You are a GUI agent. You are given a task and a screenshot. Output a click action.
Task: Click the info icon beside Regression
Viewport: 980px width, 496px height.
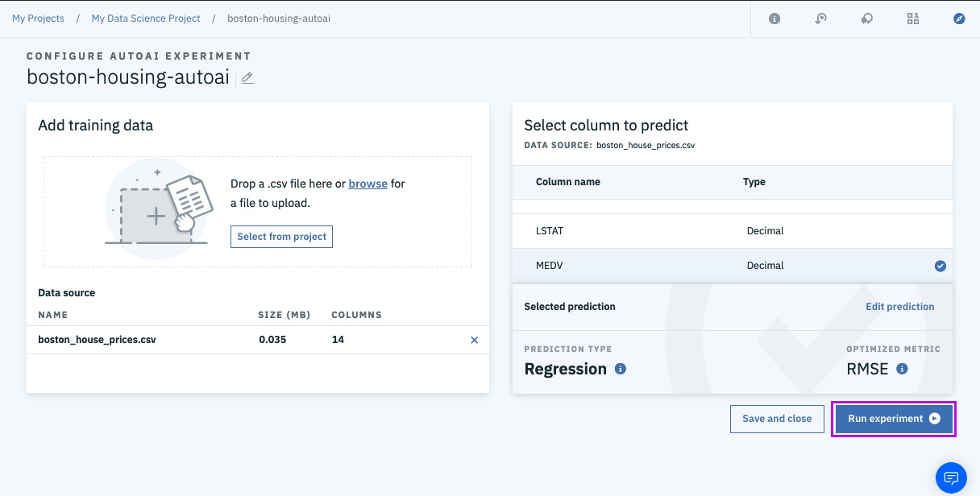(x=621, y=369)
